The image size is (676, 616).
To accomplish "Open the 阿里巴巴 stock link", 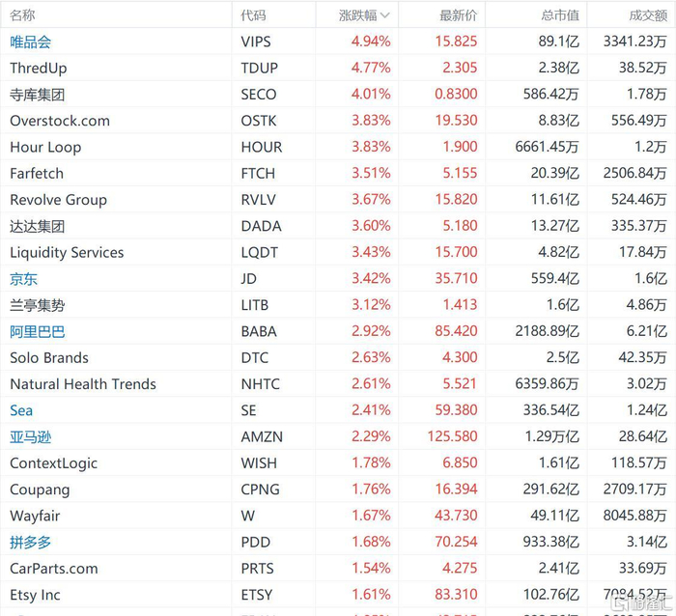I will [x=37, y=331].
